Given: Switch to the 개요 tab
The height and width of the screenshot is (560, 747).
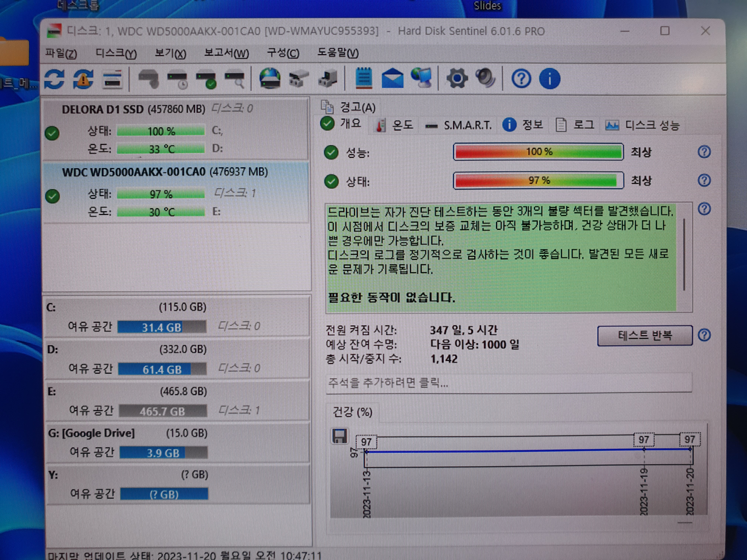Looking at the screenshot, I should tap(341, 124).
